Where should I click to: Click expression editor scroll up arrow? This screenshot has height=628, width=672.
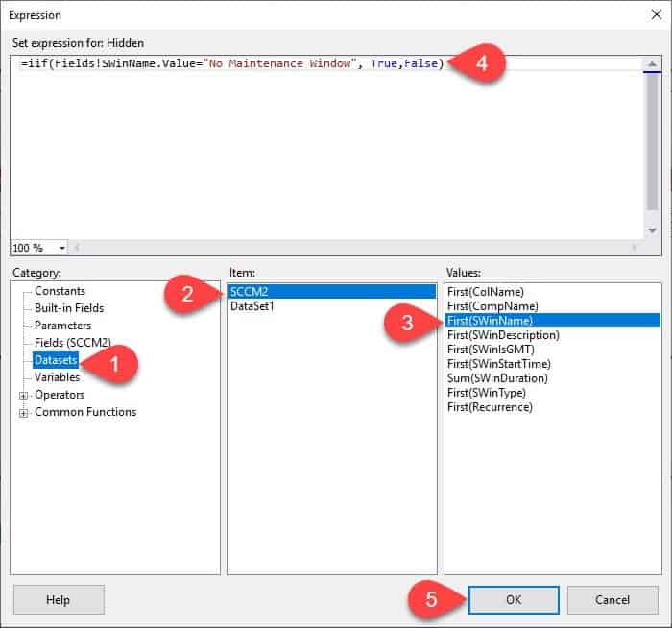click(x=652, y=64)
